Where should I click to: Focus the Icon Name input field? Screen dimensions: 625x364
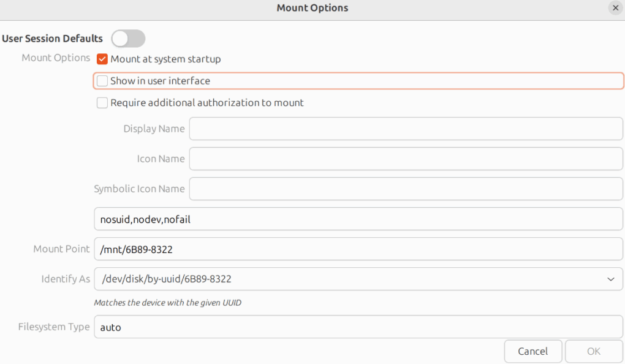pyautogui.click(x=406, y=159)
